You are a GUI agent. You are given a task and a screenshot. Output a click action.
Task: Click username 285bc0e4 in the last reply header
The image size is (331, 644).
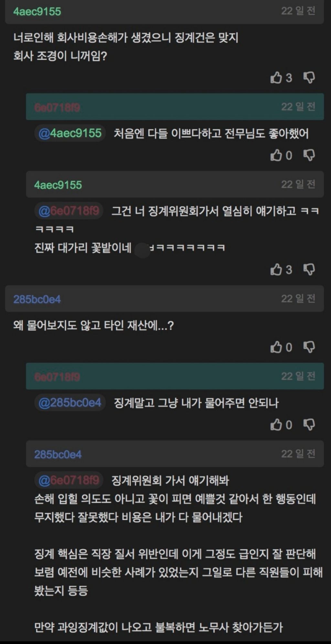point(58,454)
